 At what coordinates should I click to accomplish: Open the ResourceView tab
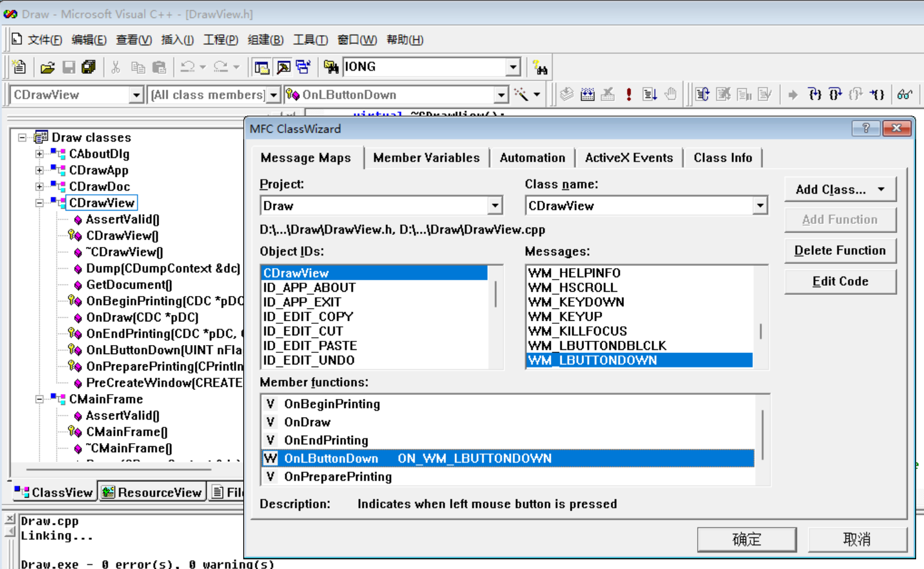152,492
